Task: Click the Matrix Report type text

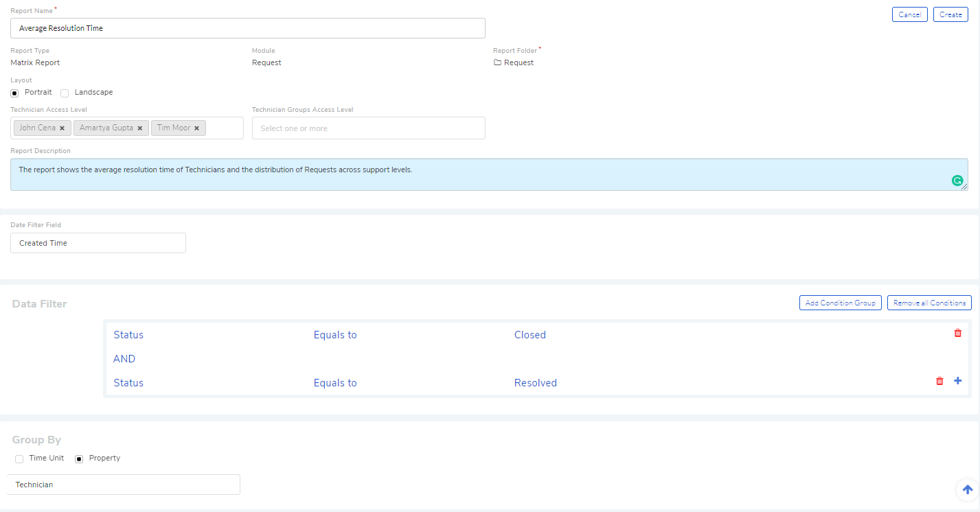Action: (x=35, y=62)
